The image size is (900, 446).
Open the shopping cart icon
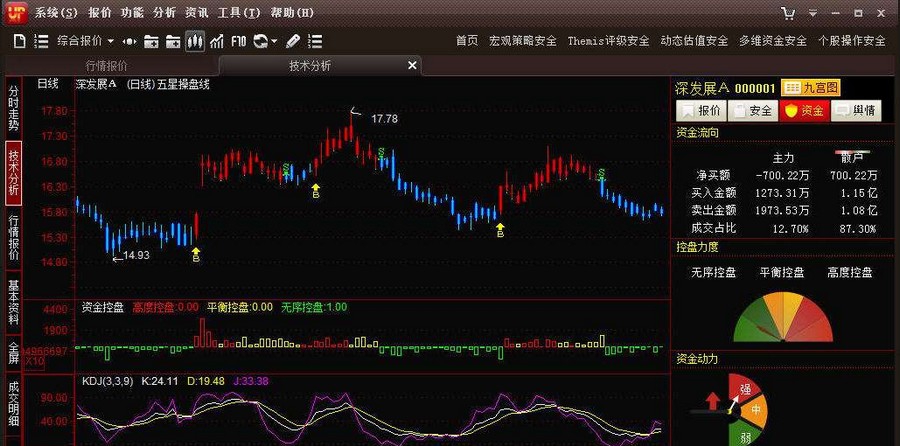789,13
